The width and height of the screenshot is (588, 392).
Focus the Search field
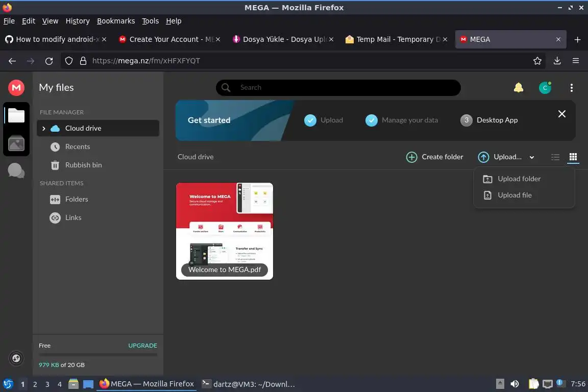(x=338, y=87)
